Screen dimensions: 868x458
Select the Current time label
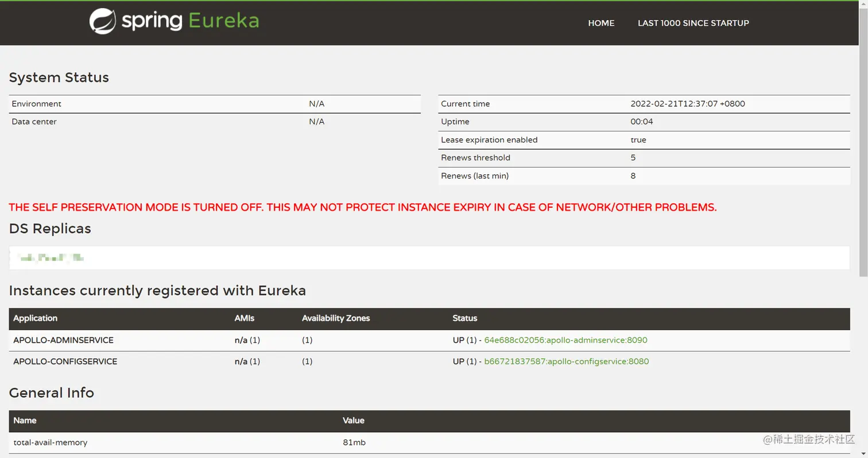coord(465,104)
